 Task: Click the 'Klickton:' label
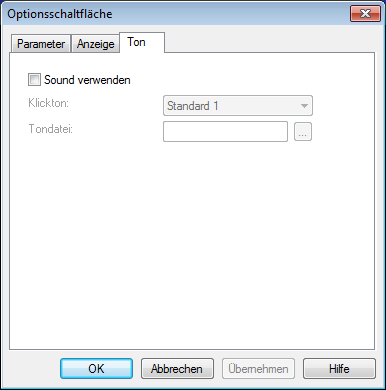click(49, 103)
